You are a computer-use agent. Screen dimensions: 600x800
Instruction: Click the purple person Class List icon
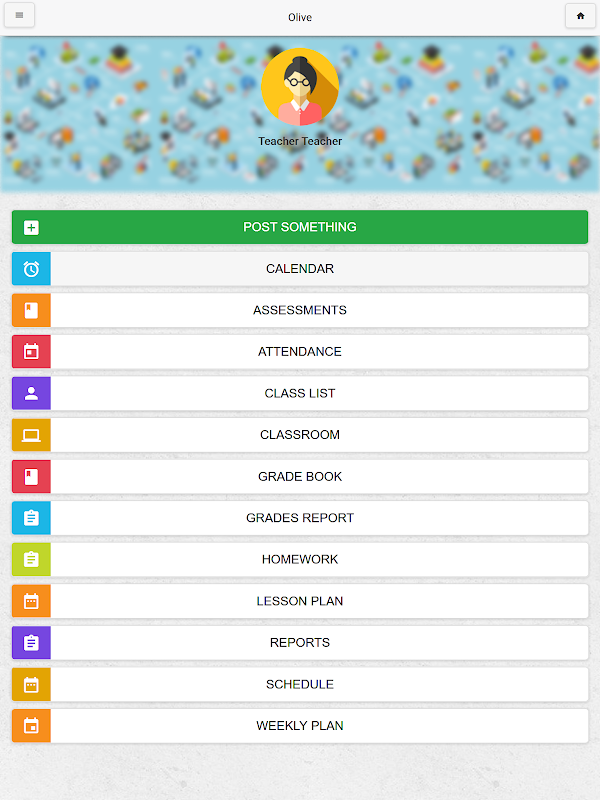click(x=31, y=393)
